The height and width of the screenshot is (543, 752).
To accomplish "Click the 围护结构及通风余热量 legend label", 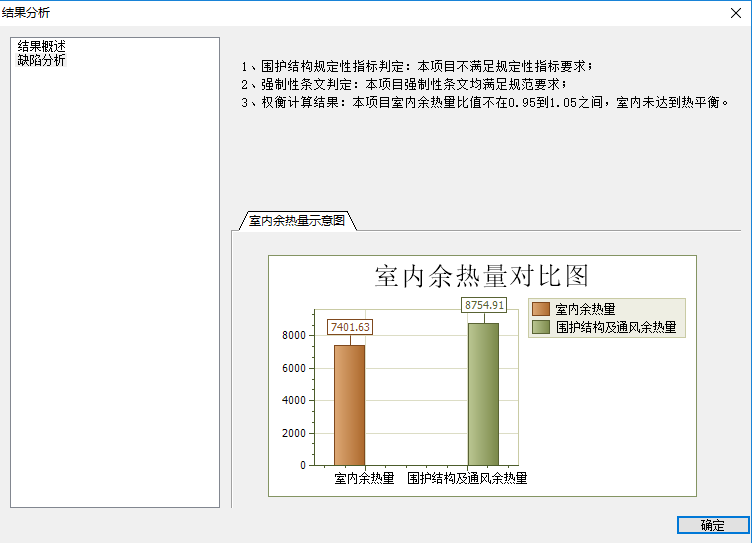I will click(616, 327).
